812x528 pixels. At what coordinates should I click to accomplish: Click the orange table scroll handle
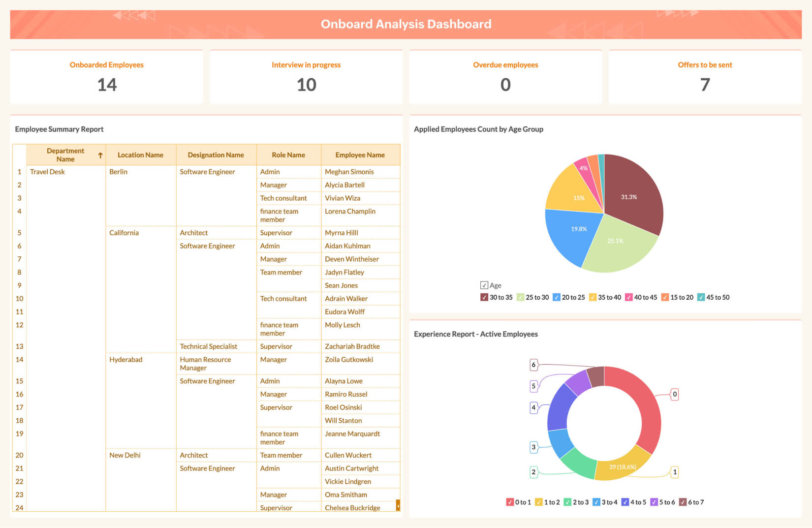pos(398,505)
